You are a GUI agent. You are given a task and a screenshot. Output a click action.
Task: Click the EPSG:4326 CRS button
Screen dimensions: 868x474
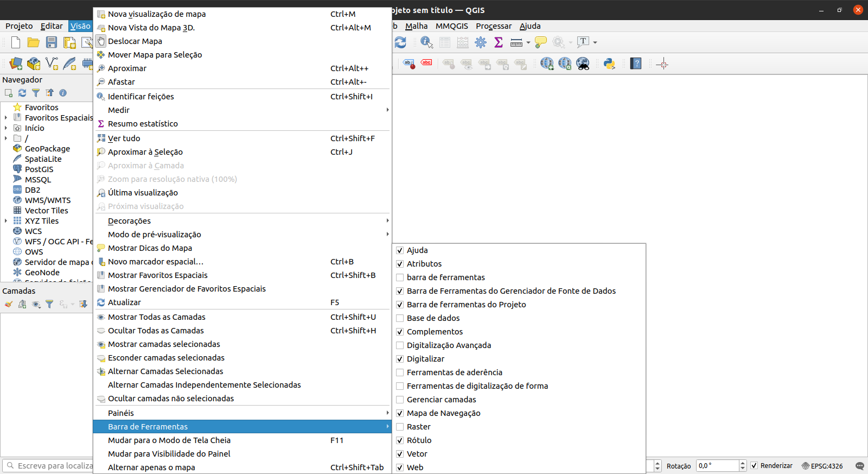pyautogui.click(x=822, y=466)
